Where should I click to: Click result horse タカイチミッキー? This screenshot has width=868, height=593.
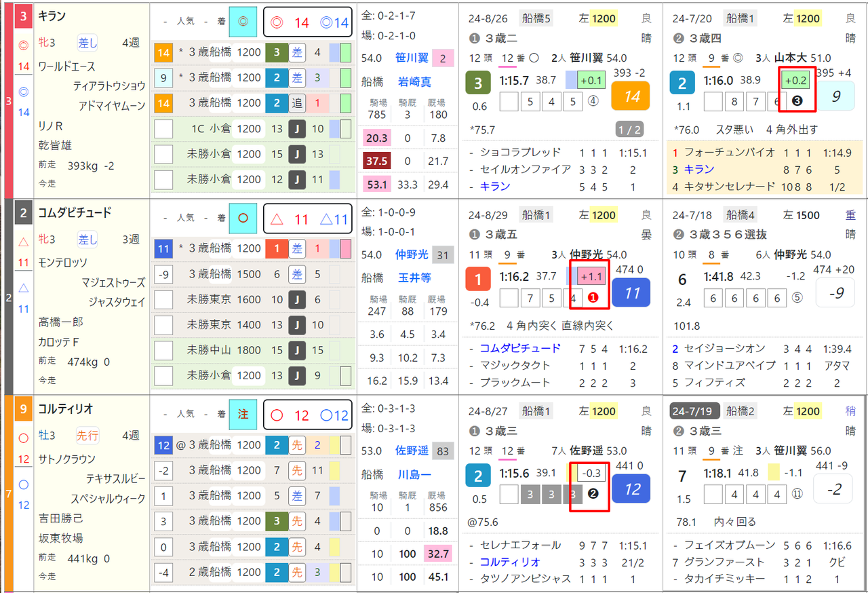point(724,579)
